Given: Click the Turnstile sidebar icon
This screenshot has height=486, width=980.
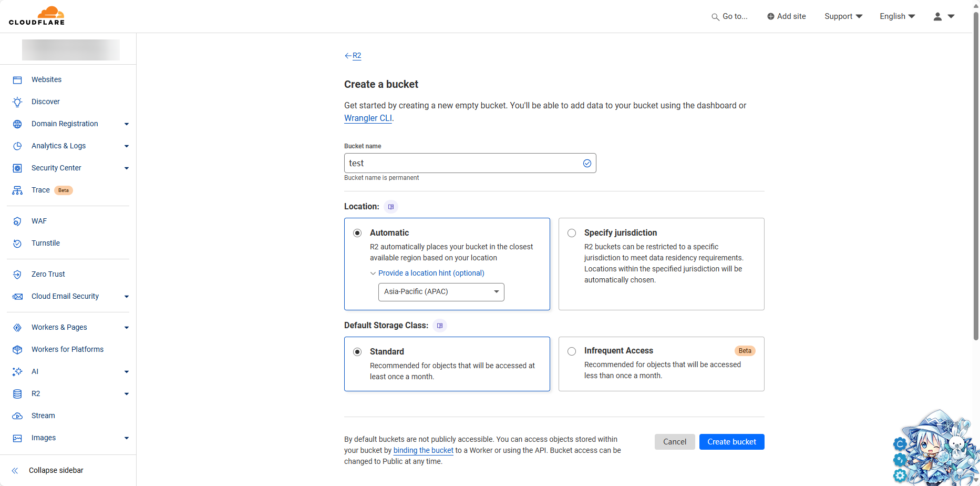Looking at the screenshot, I should coord(17,244).
